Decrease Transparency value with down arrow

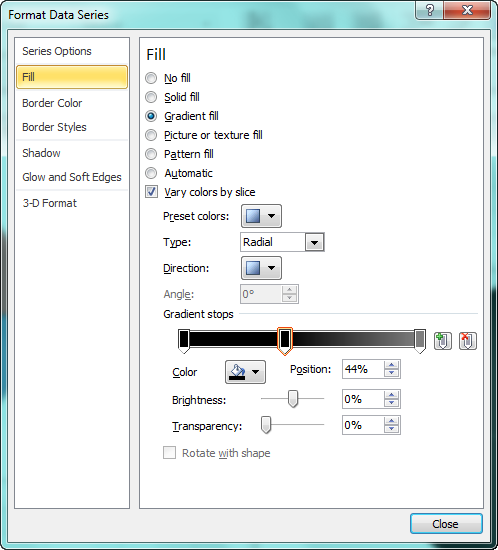[x=391, y=429]
